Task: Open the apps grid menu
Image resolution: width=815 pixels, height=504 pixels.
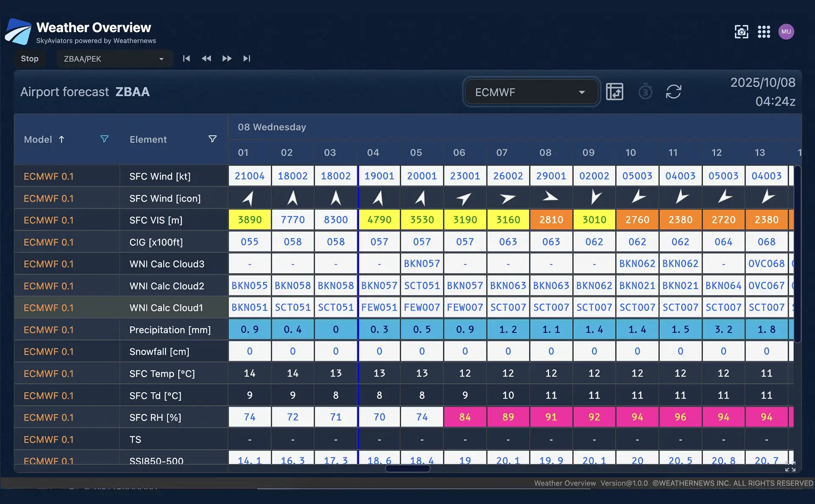Action: (x=764, y=32)
